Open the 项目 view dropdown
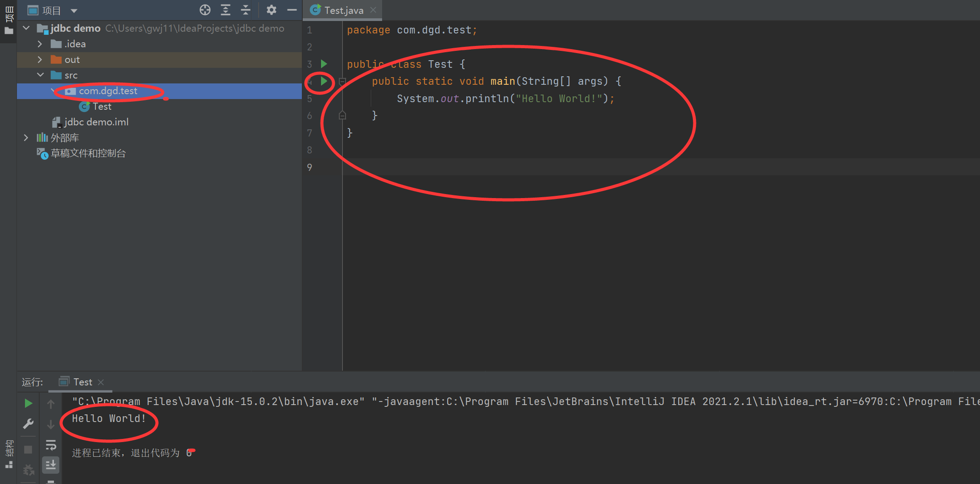This screenshot has width=980, height=484. pos(74,11)
